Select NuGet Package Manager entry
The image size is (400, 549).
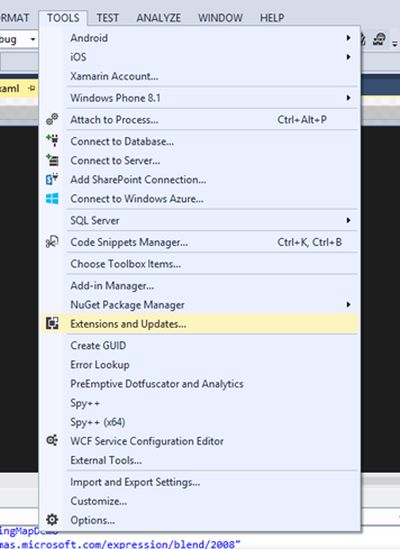200,305
